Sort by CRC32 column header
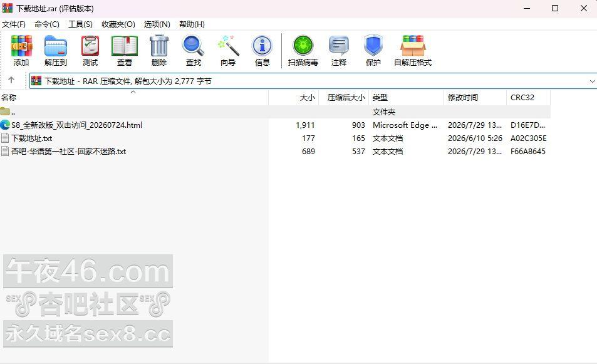Viewport: 597px width, 364px height. pyautogui.click(x=529, y=98)
